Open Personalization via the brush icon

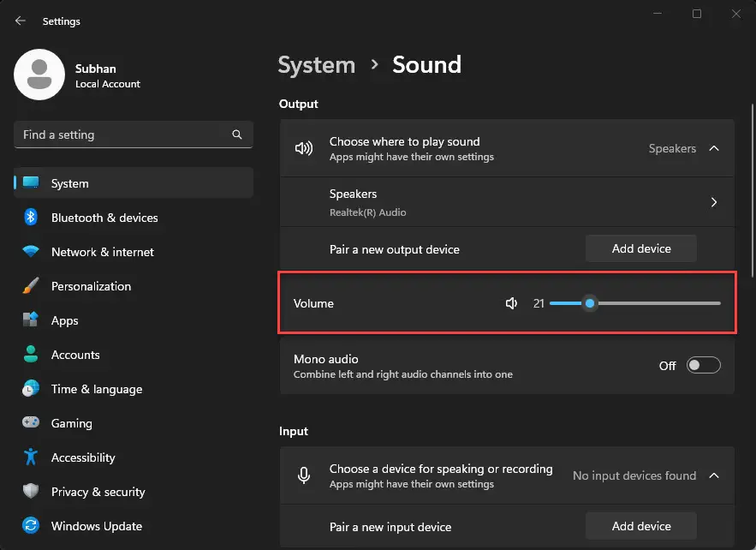[x=30, y=286]
